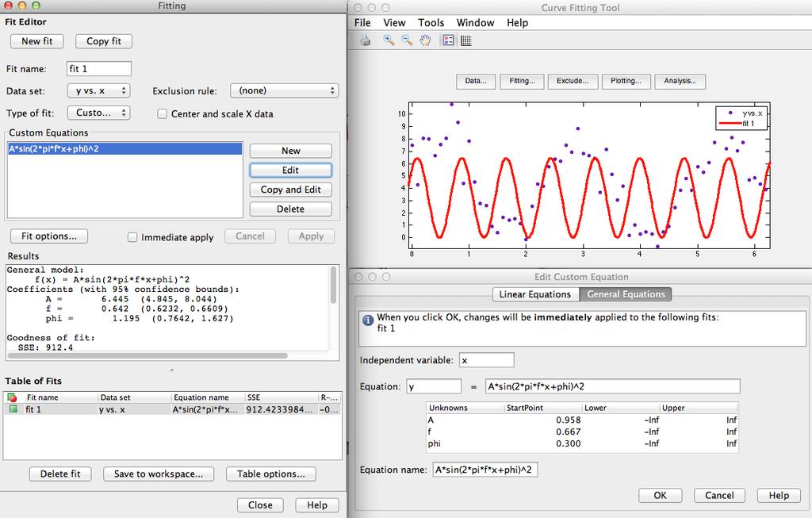
Task: Open the Exclude... dialog button
Action: [573, 82]
